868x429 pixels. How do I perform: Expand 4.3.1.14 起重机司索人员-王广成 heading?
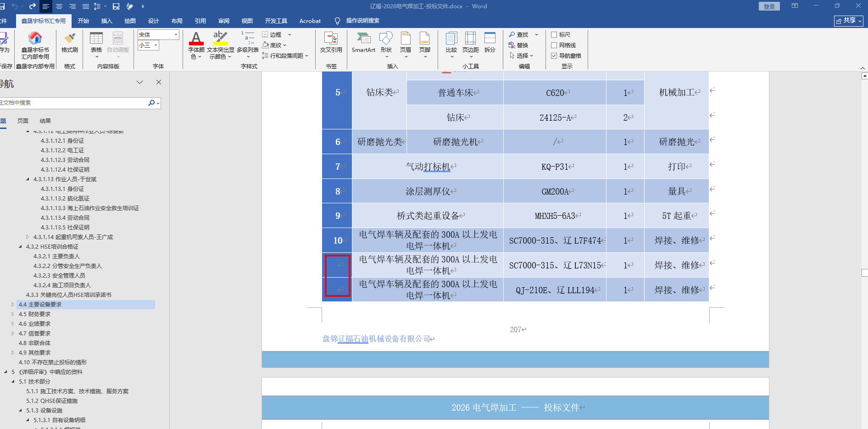pos(28,237)
